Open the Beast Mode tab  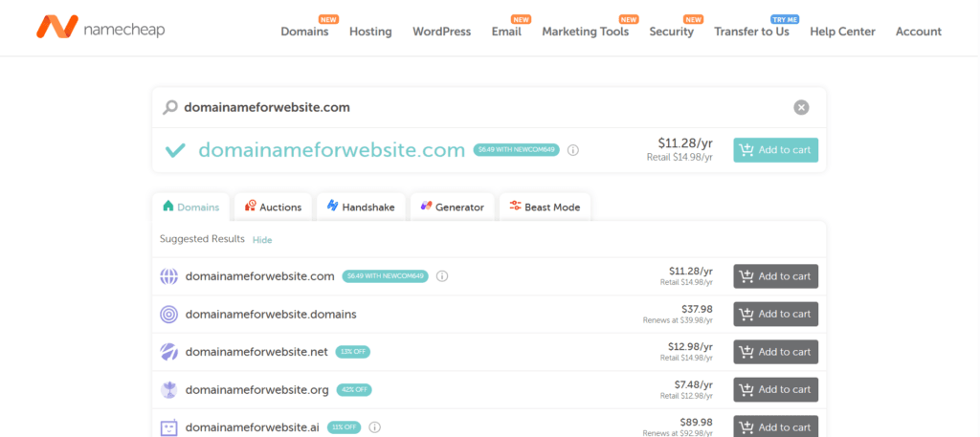pyautogui.click(x=545, y=208)
